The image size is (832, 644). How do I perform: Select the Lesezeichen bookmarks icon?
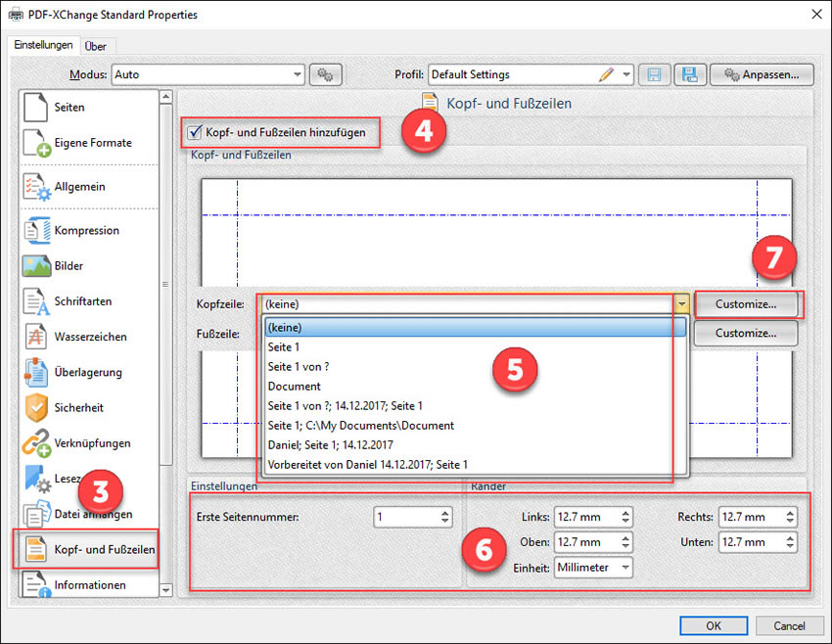[37, 479]
